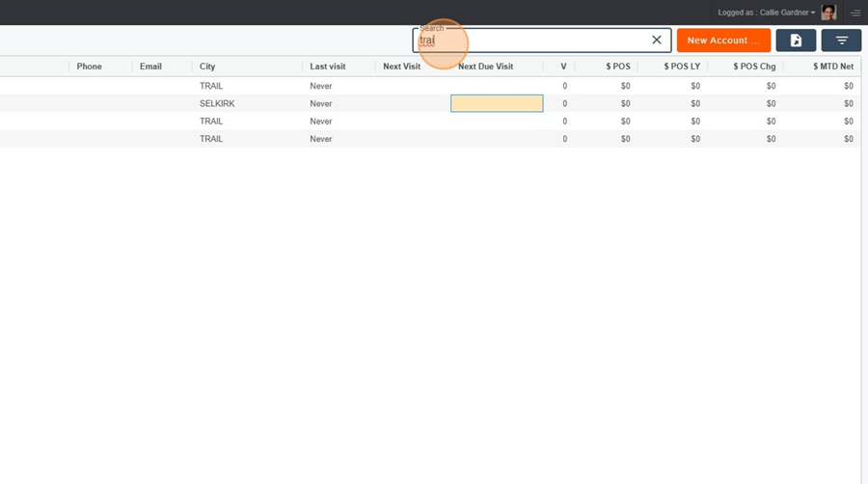Select the SELKIRK city cell
The width and height of the screenshot is (868, 484).
(217, 103)
